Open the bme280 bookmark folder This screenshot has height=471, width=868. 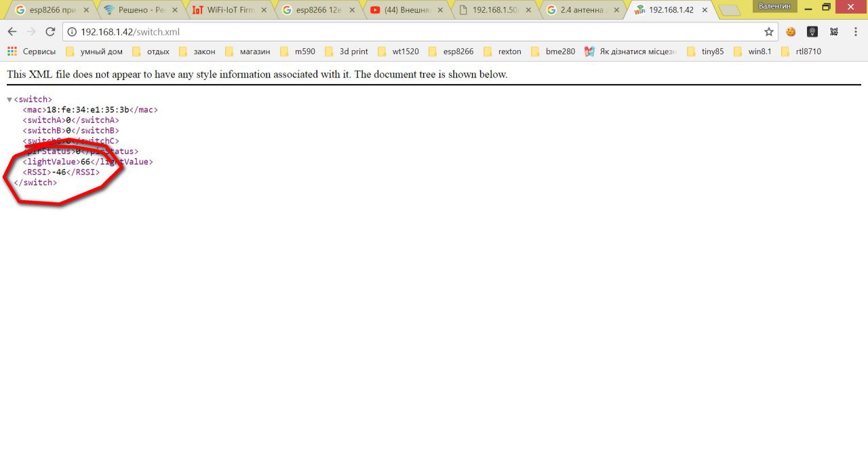click(553, 52)
